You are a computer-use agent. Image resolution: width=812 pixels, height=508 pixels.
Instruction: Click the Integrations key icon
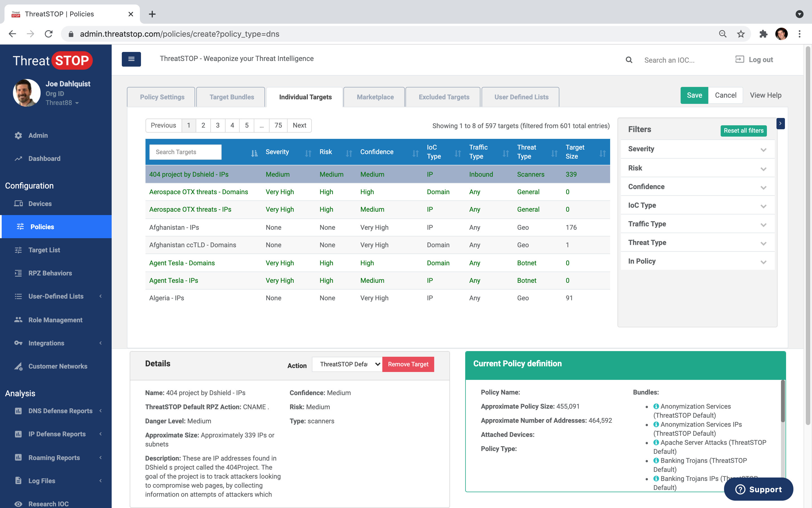pos(18,343)
